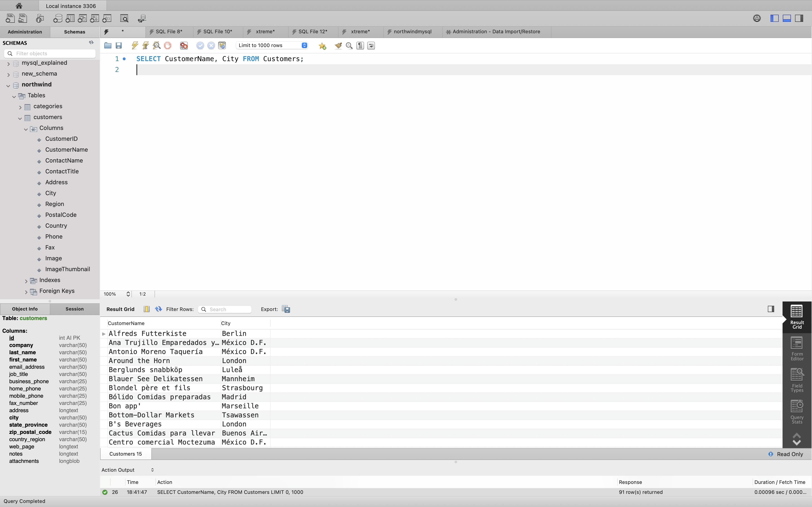Image resolution: width=812 pixels, height=507 pixels.
Task: Click the Filter Rows search field
Action: tap(228, 309)
